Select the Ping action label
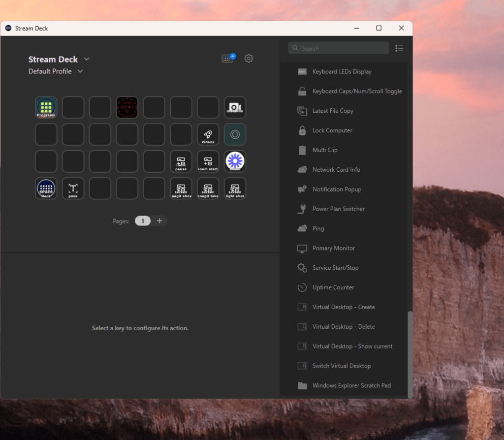This screenshot has height=440, width=504. coord(318,228)
